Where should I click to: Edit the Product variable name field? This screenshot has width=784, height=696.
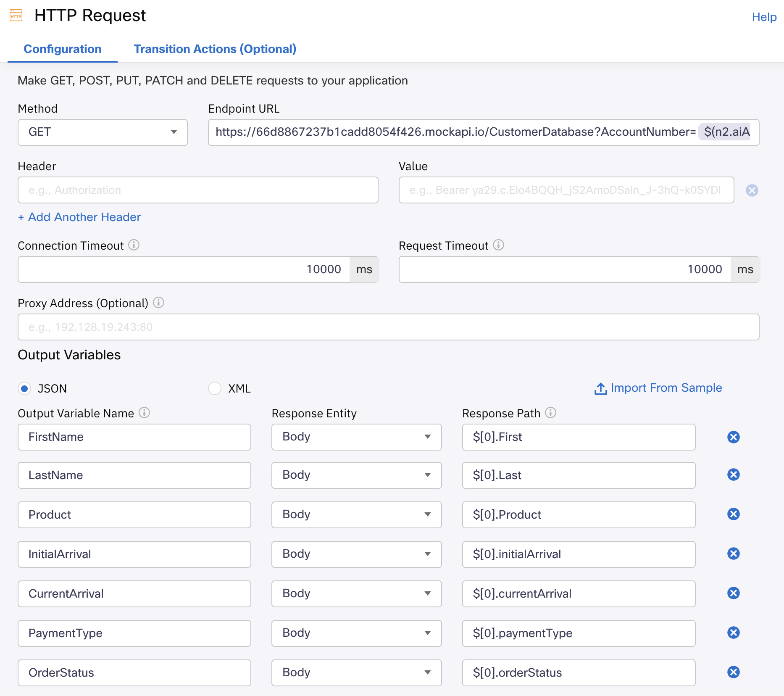click(134, 515)
